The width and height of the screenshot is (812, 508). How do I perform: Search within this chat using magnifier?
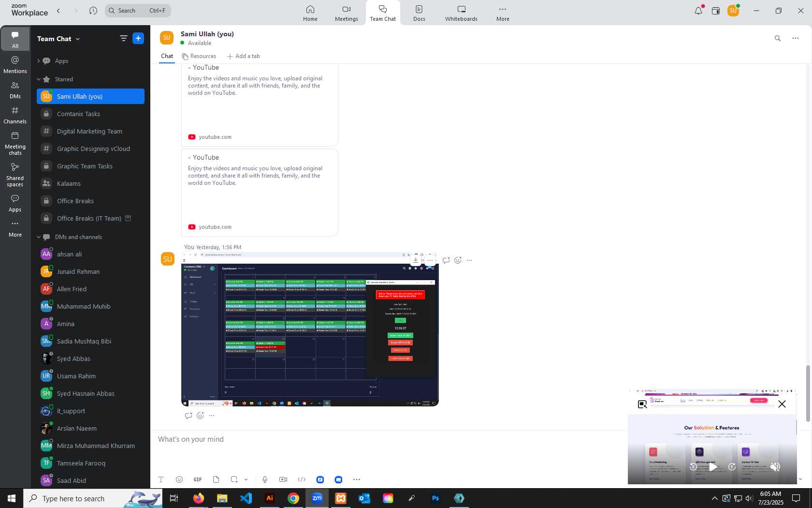[778, 38]
